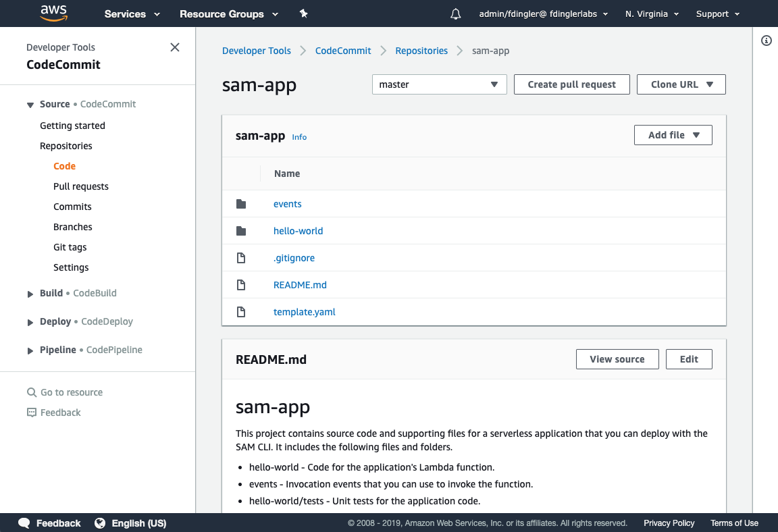Open Terms of Use link in footer

tap(734, 523)
